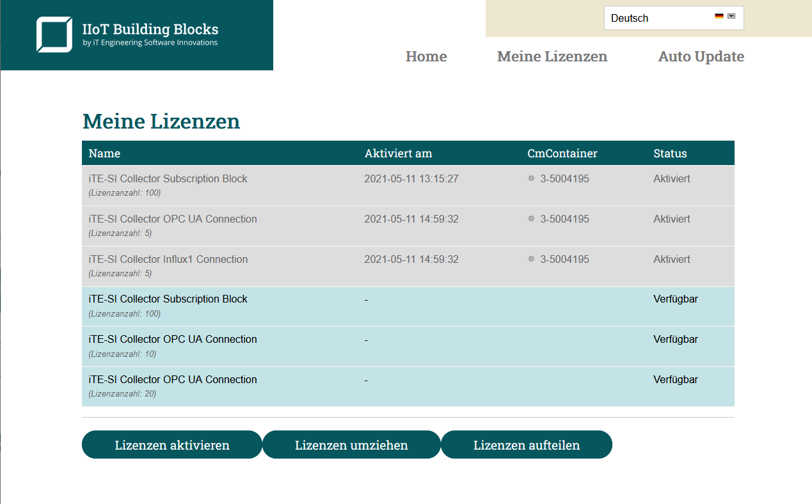Screen dimensions: 812x504
Task: Open the Meine Lizenzen menu item
Action: click(x=552, y=56)
